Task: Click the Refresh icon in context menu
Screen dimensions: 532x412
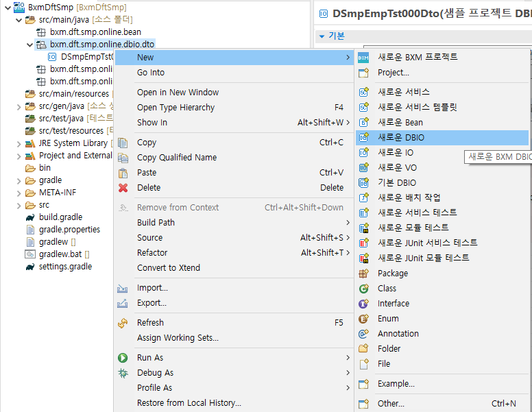Action: coord(123,323)
